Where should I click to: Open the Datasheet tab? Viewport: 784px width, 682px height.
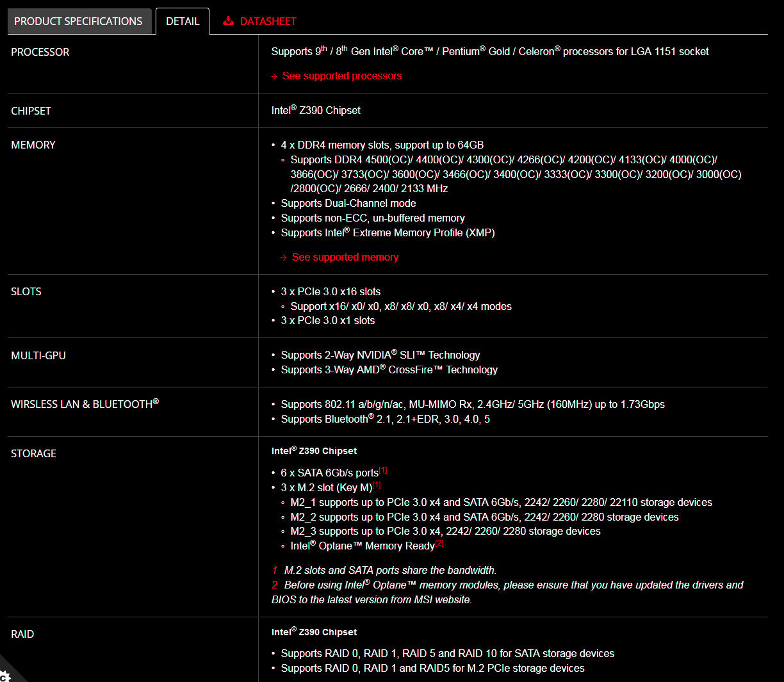click(260, 21)
